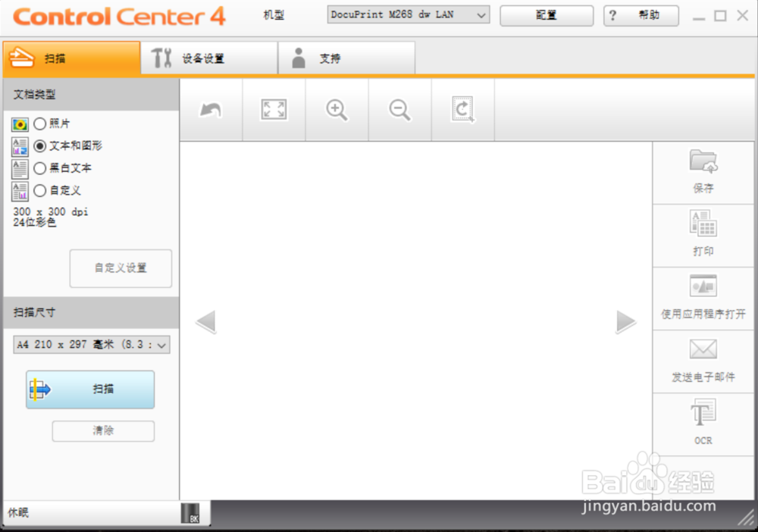Click the 使用应用程序打开 icon
Image resolution: width=758 pixels, height=532 pixels.
[703, 286]
